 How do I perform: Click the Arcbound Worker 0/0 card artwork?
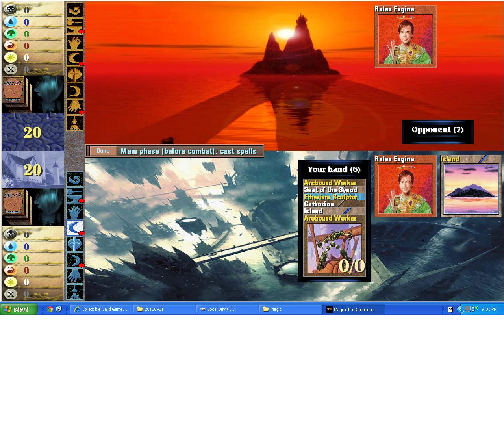[334, 249]
